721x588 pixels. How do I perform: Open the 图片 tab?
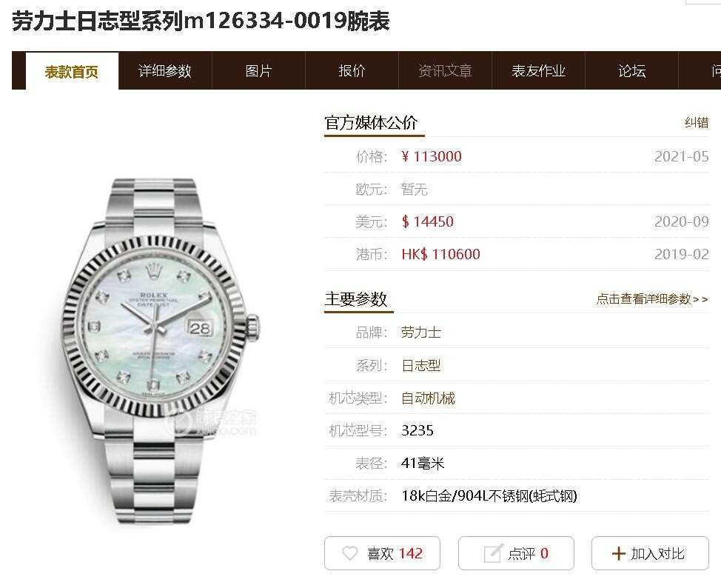click(258, 71)
